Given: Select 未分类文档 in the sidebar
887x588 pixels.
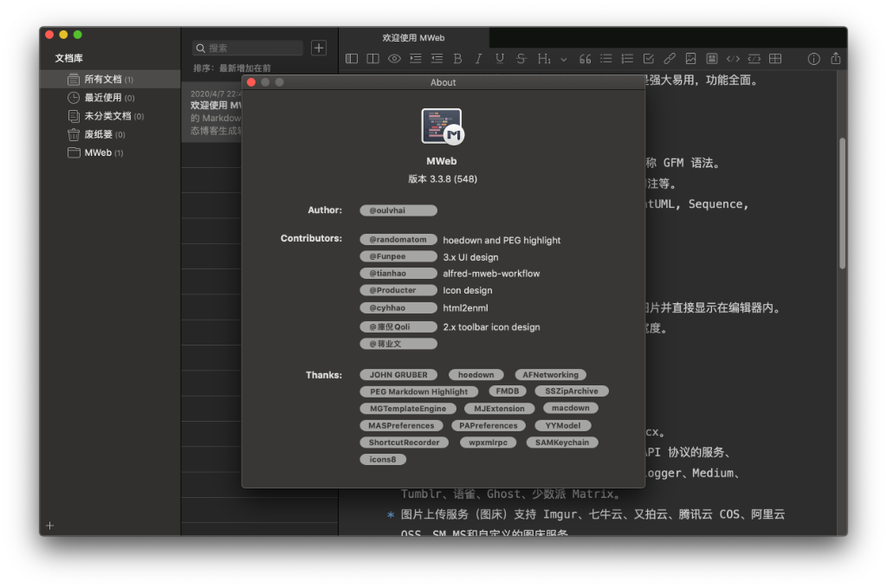Looking at the screenshot, I should (x=110, y=116).
